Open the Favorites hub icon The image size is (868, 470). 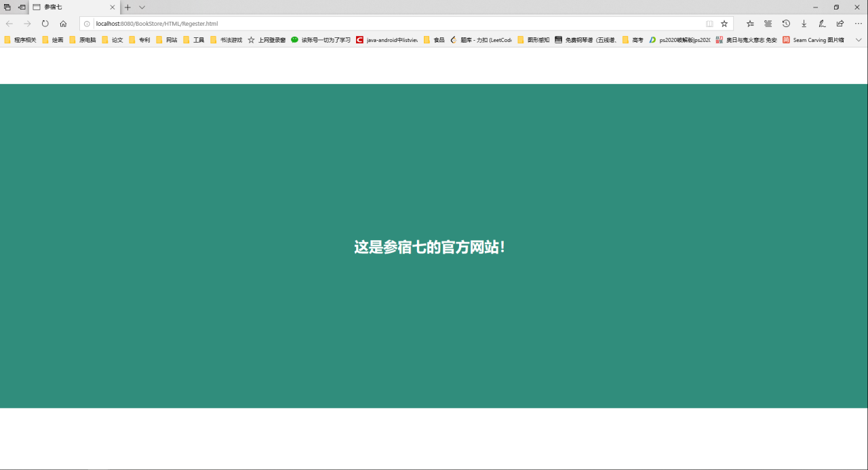(x=750, y=24)
